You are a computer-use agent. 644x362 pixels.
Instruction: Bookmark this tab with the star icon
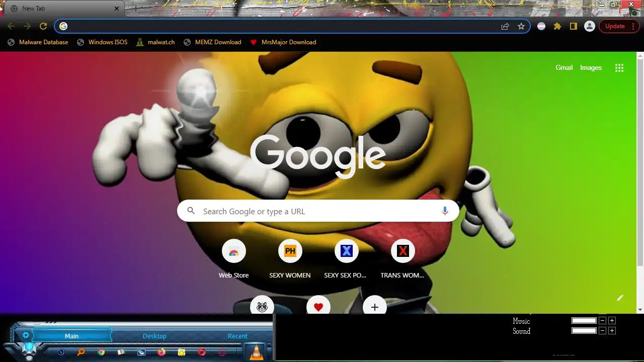tap(521, 26)
